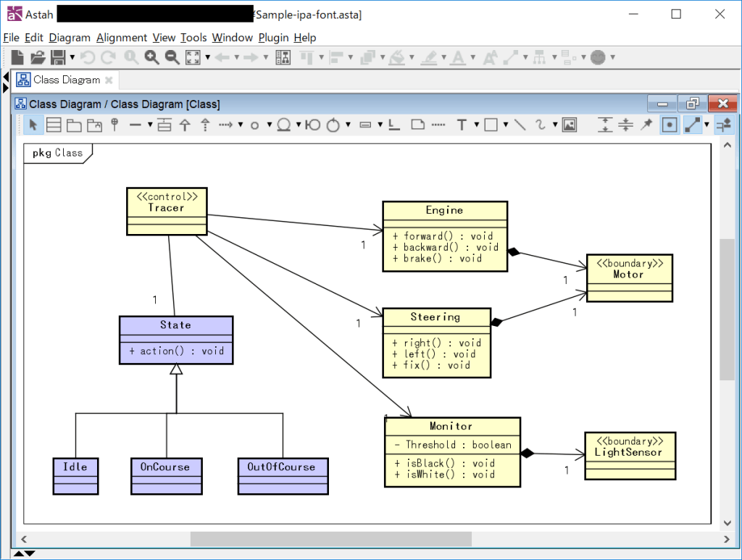Expand the association line type dropdown

150,125
